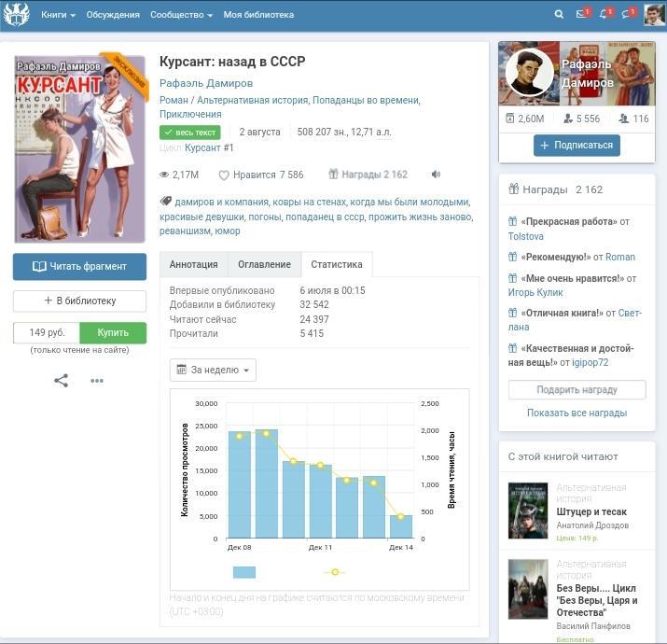Subscribe to author Rafael Damirov

point(577,146)
